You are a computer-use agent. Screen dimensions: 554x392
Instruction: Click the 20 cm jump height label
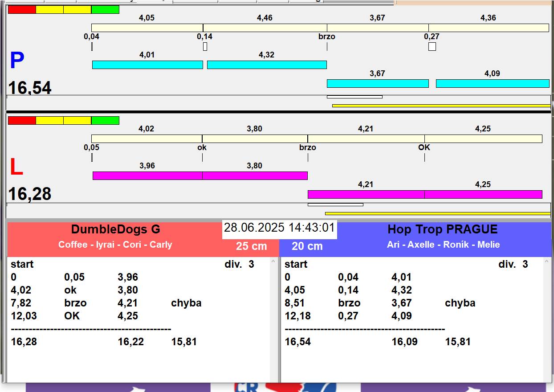click(x=307, y=246)
